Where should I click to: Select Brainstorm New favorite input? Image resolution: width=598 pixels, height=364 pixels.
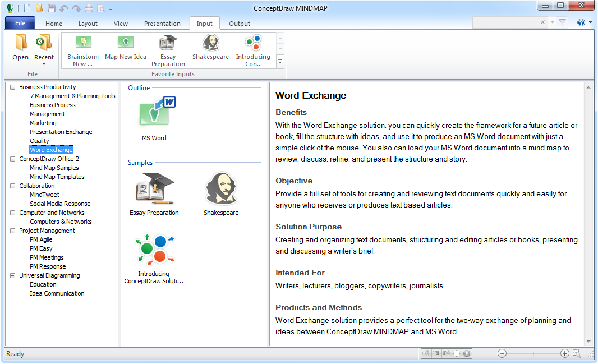pyautogui.click(x=83, y=50)
